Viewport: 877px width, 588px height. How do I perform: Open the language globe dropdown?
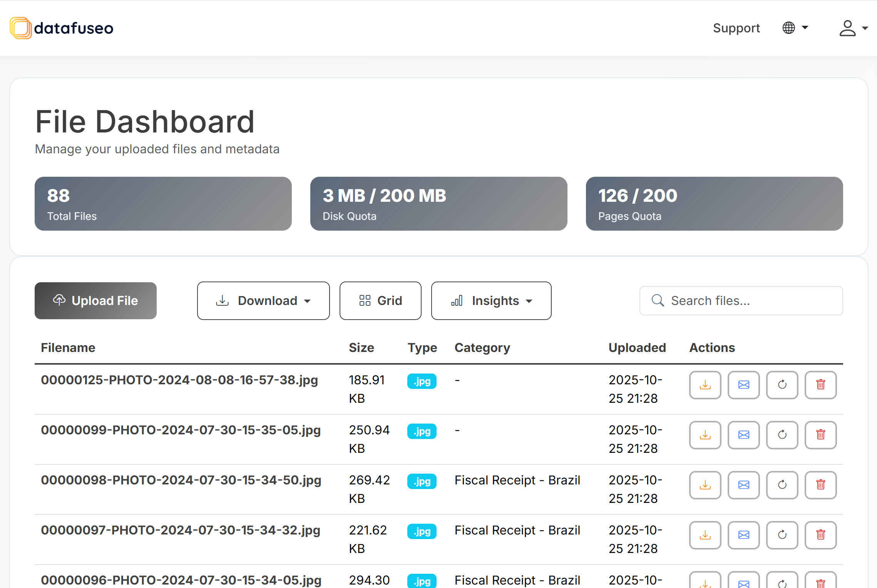[x=795, y=28]
